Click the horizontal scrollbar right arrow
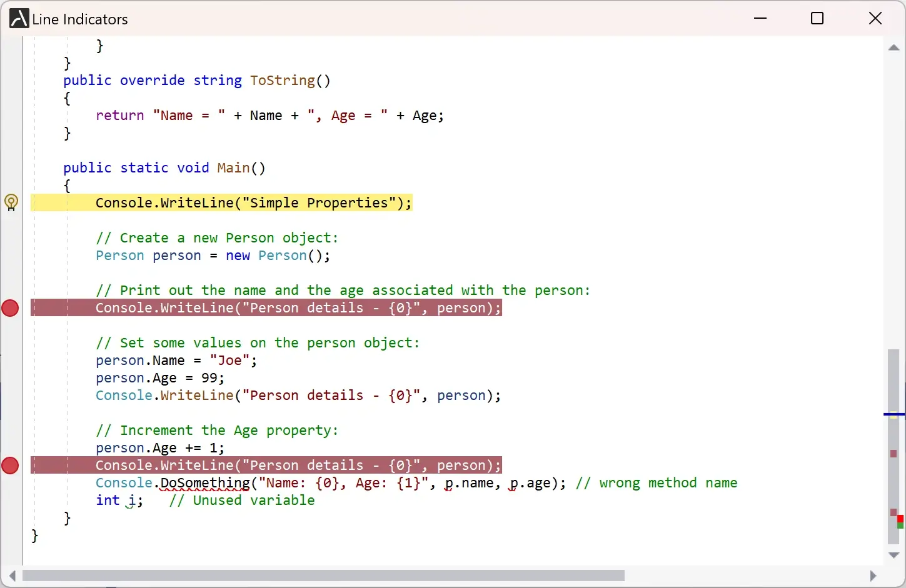Viewport: 906px width, 588px height. coord(873,576)
